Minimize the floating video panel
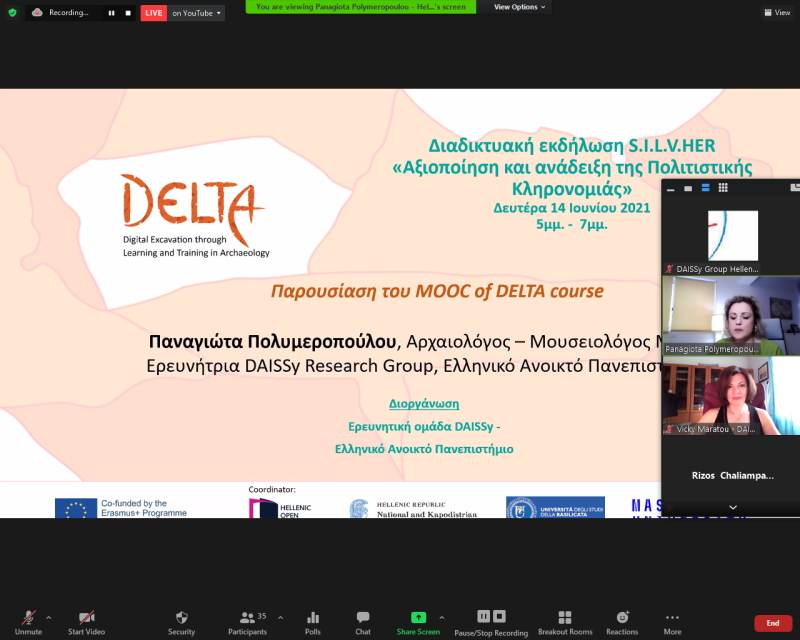Viewport: 800px width, 640px height. (671, 189)
